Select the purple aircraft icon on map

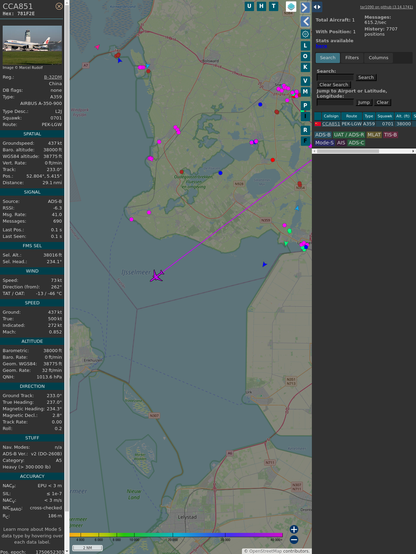(x=157, y=276)
